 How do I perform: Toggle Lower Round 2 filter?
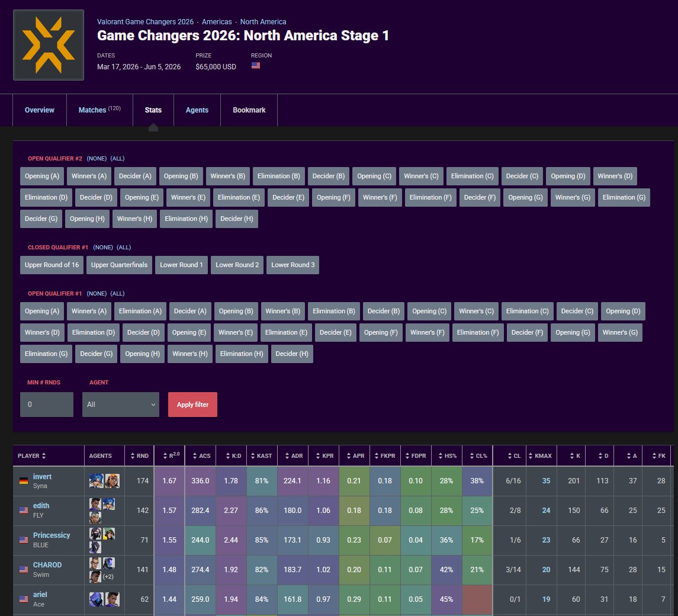coord(237,265)
